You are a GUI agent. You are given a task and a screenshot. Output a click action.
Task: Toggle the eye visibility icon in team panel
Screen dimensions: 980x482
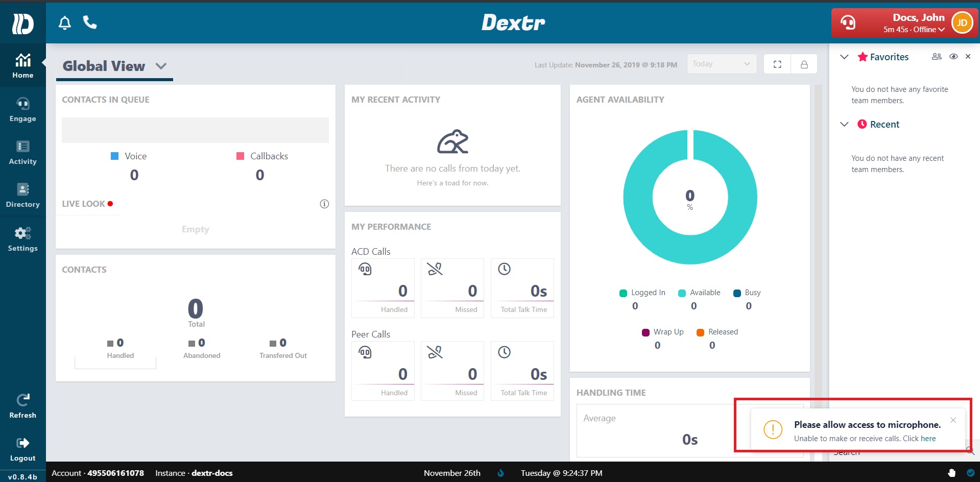pyautogui.click(x=953, y=57)
